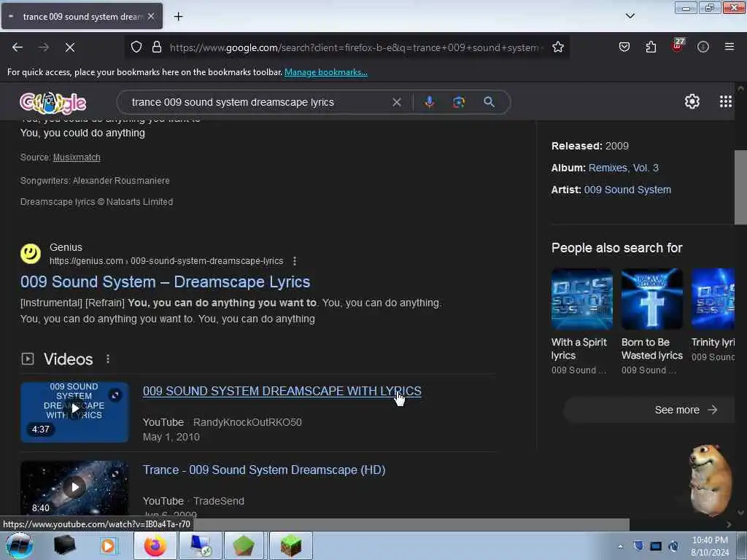
Task: Open the Minecraft grass block taskbar icon
Action: 291,545
